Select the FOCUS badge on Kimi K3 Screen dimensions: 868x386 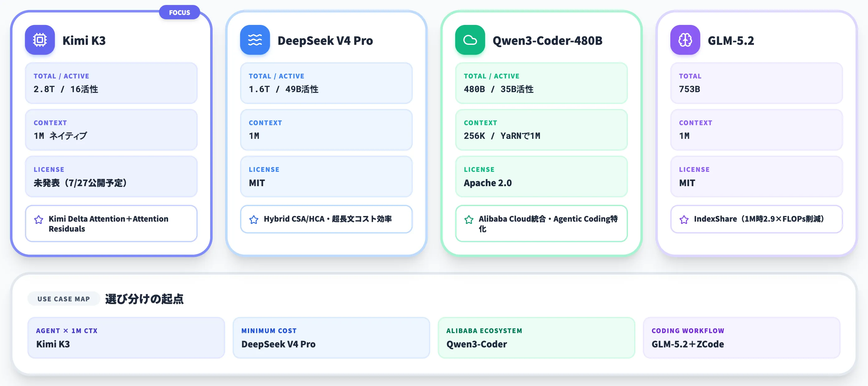[x=179, y=12]
